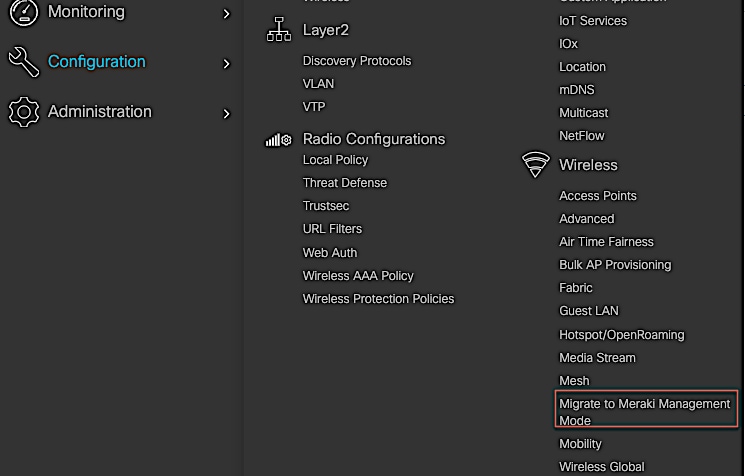Open Multicast settings
745x476 pixels.
(x=583, y=113)
